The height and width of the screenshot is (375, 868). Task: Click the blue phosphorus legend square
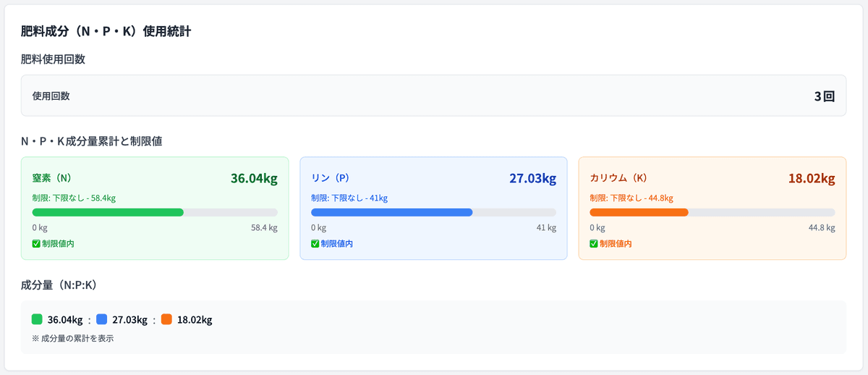pos(102,319)
